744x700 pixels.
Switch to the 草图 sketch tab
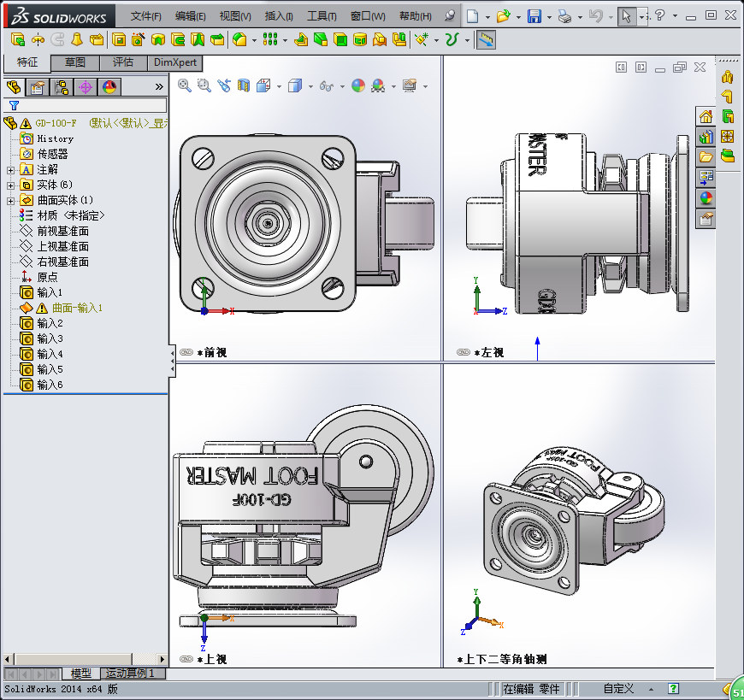tap(75, 62)
